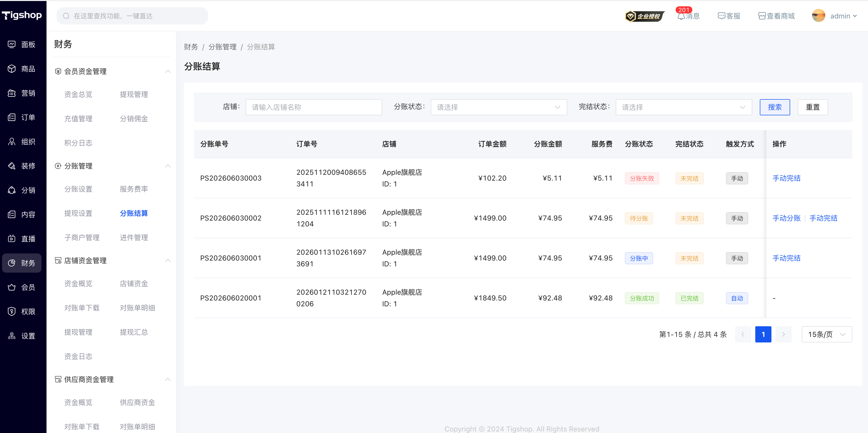Click 手动完结 for PS202606030003
This screenshot has height=433, width=868.
(x=786, y=178)
